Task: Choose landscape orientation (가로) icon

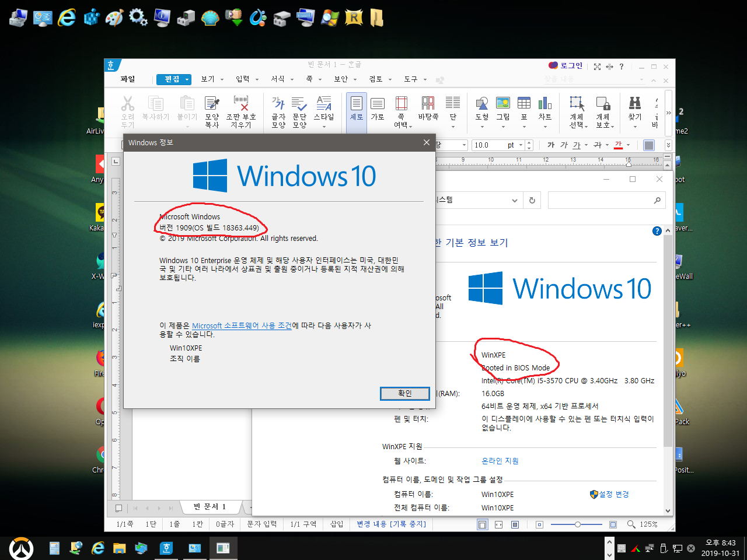Action: point(378,104)
